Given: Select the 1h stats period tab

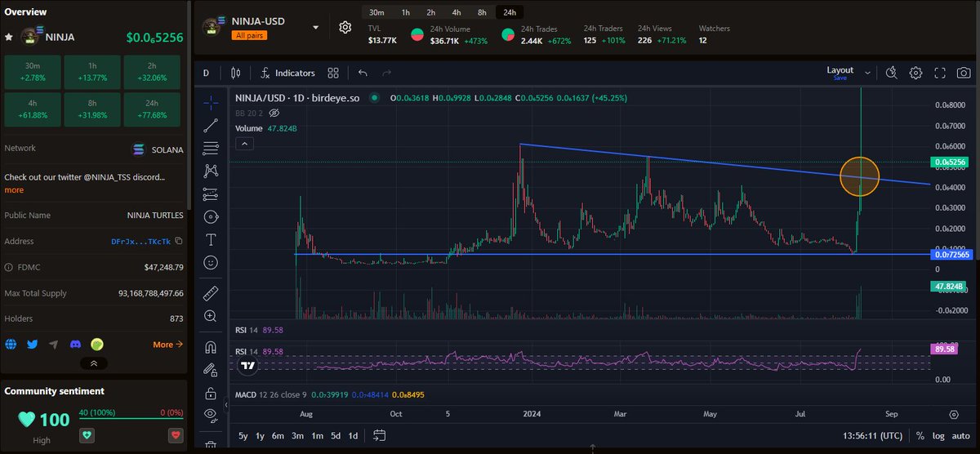Looking at the screenshot, I should point(406,12).
